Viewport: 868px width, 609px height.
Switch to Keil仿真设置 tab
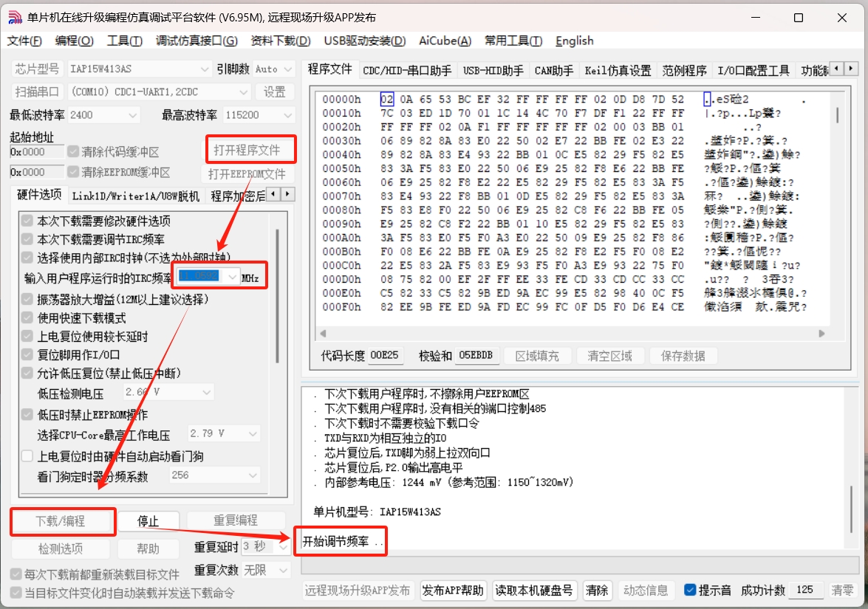pos(618,70)
